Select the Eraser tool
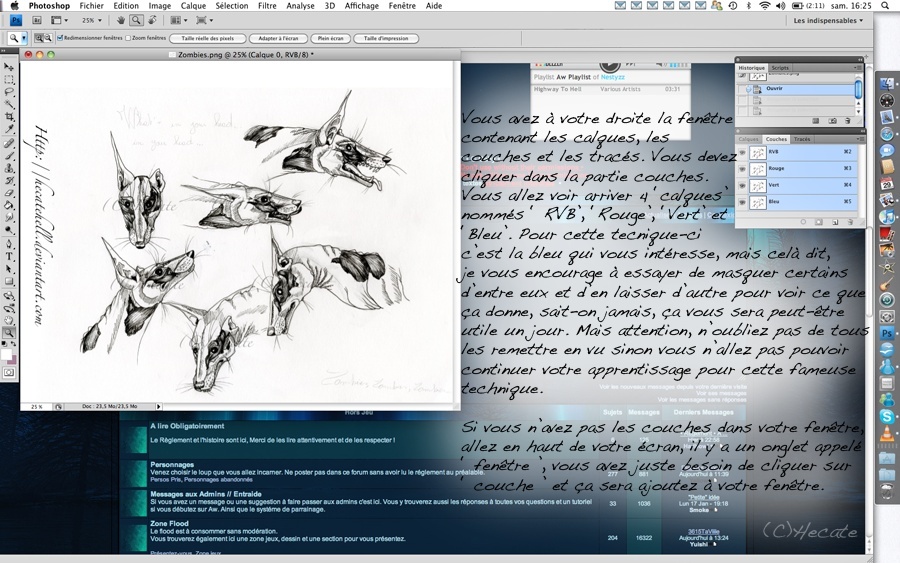This screenshot has height=563, width=900. click(x=9, y=193)
